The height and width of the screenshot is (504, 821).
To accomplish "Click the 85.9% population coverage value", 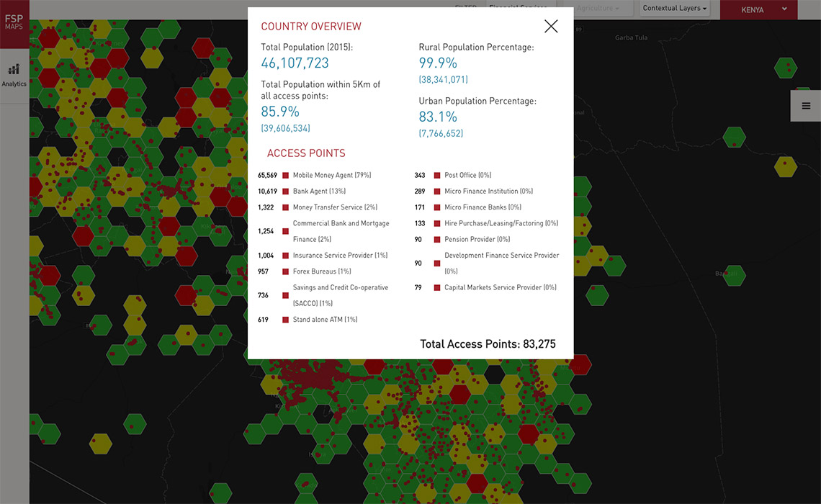I will [x=280, y=112].
